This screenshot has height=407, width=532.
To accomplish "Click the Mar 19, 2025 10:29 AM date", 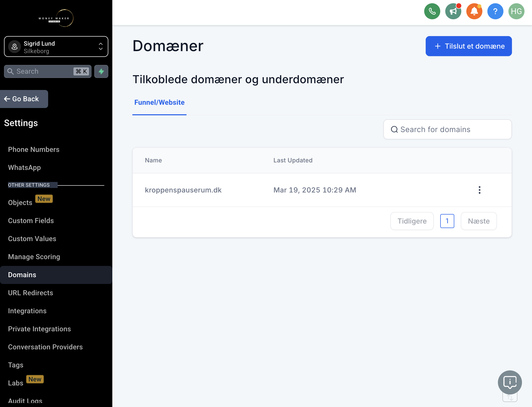I will (x=315, y=190).
